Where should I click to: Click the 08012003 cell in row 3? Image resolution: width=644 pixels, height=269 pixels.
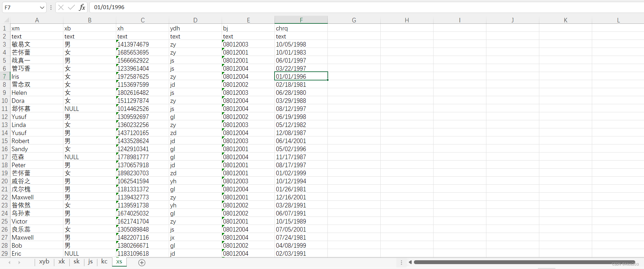point(248,44)
